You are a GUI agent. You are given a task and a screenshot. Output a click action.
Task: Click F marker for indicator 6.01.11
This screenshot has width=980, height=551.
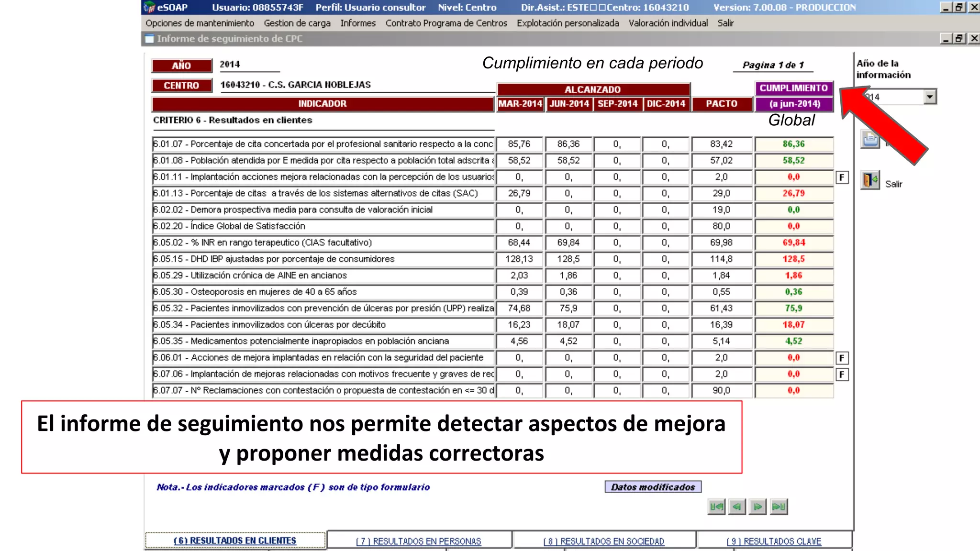pyautogui.click(x=842, y=177)
